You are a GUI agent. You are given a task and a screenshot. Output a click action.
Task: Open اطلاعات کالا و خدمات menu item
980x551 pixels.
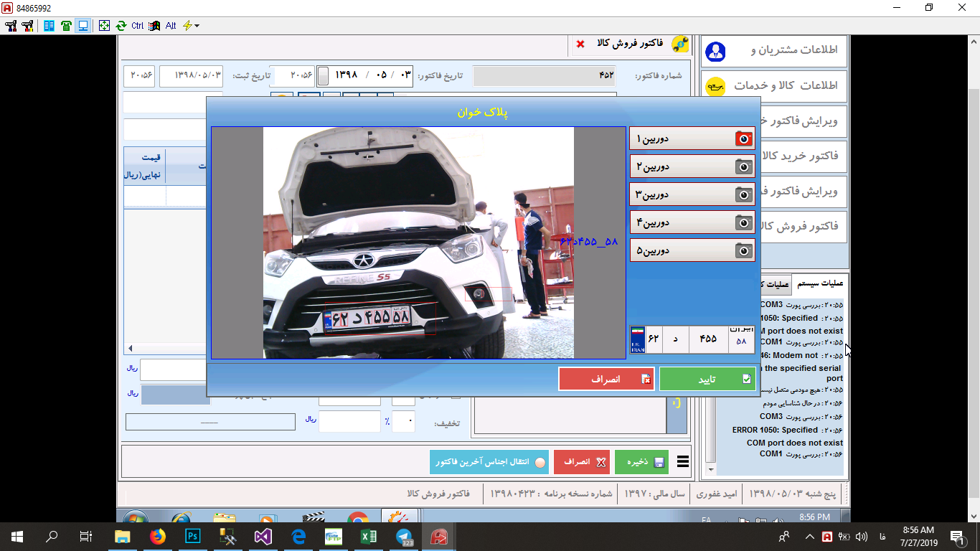click(774, 86)
